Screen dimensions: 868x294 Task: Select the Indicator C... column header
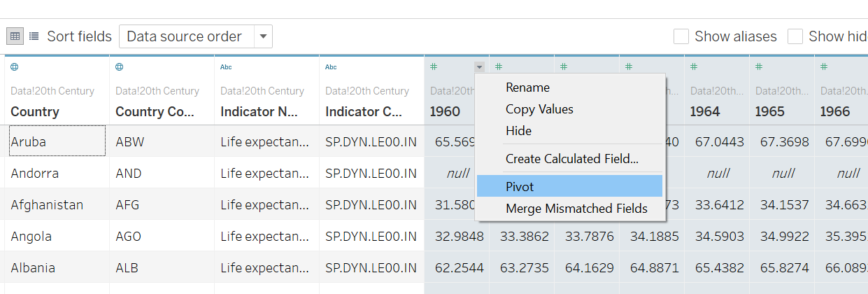coord(364,111)
